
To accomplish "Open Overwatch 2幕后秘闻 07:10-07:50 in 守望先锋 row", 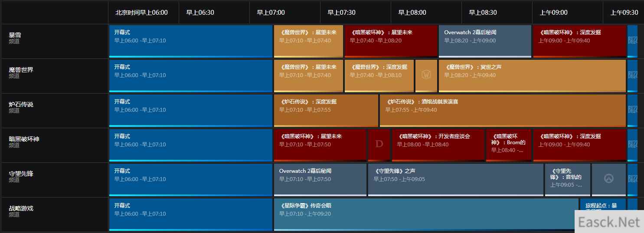I will pyautogui.click(x=320, y=180).
